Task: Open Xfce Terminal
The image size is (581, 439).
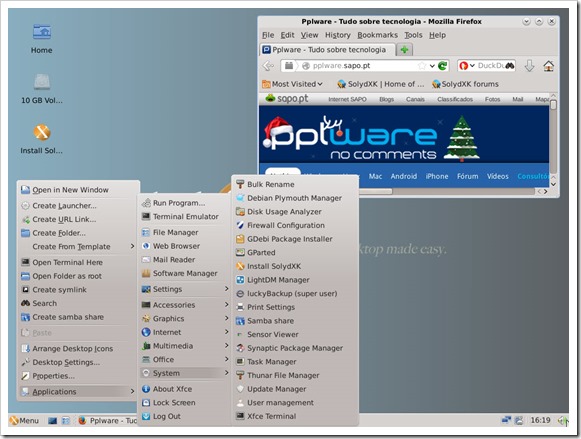Action: point(295,416)
